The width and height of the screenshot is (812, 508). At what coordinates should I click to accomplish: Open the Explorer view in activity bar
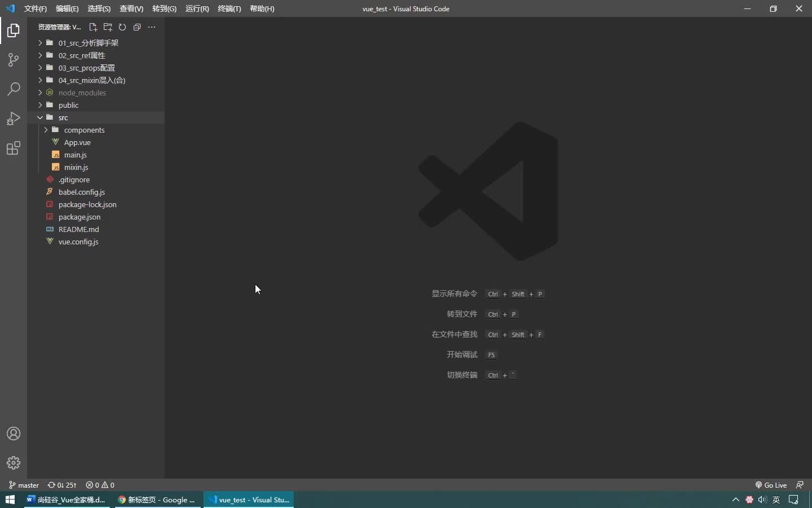click(14, 30)
